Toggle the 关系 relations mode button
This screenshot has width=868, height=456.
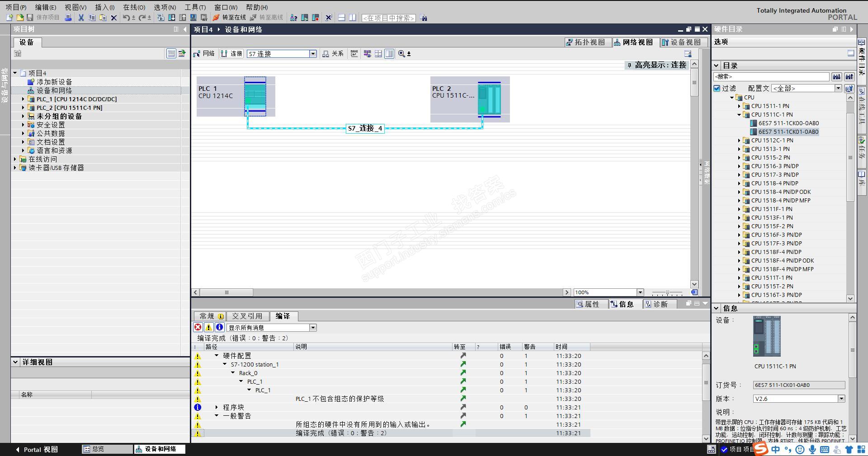333,54
